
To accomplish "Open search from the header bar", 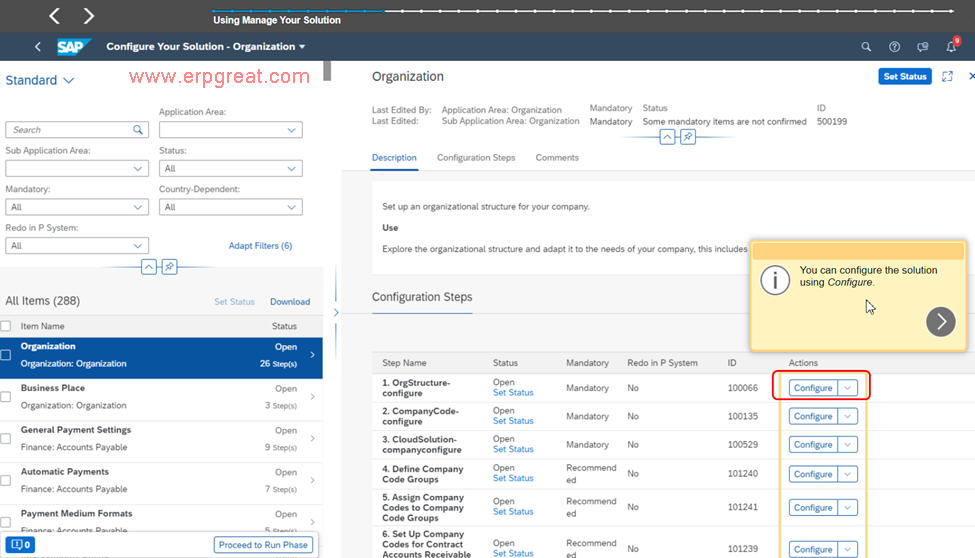I will (x=866, y=47).
